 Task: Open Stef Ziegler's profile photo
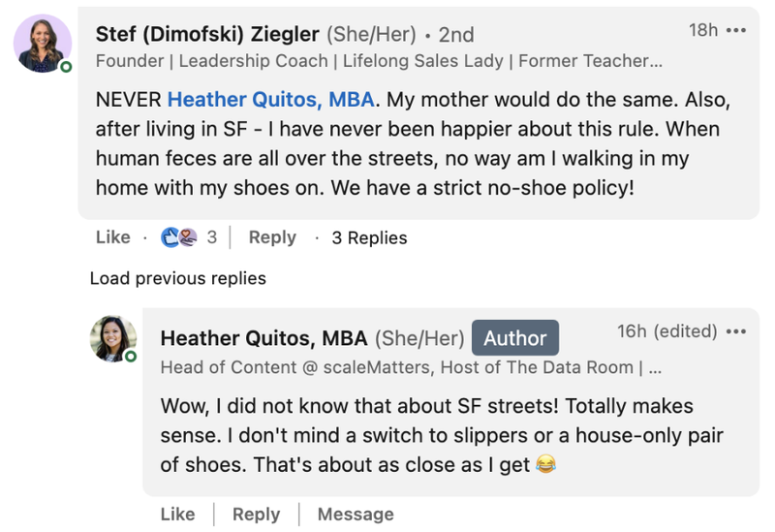[x=43, y=43]
